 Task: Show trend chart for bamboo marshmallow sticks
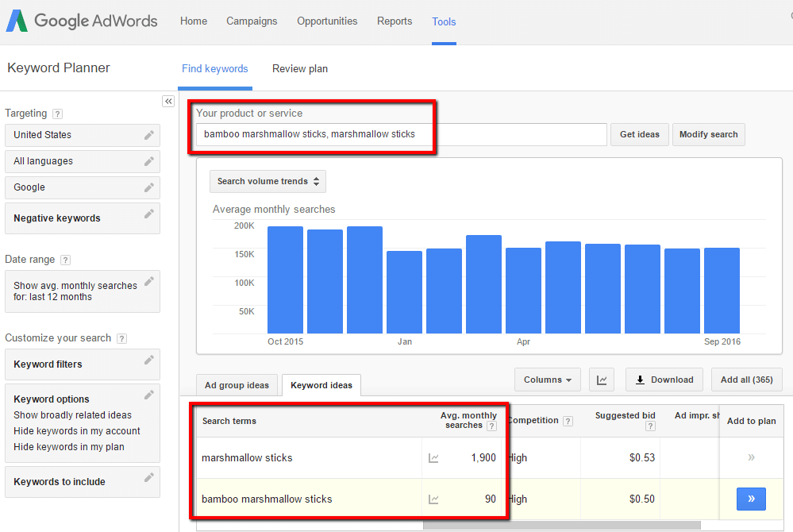pos(433,499)
